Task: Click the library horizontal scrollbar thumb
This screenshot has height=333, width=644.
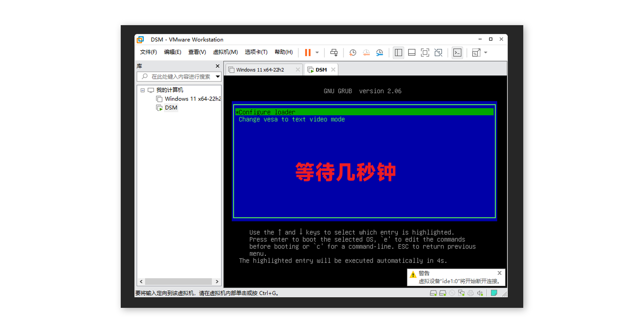Action: pos(178,281)
